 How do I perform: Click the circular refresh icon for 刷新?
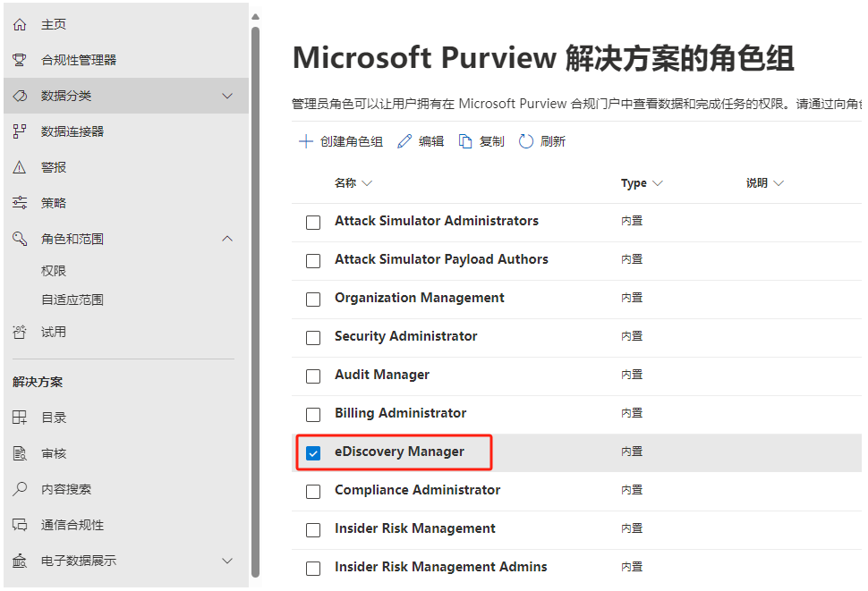point(526,141)
